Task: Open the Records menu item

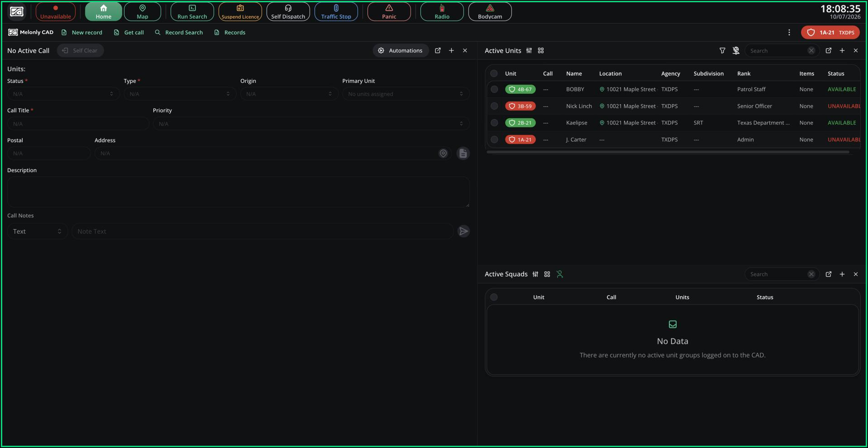Action: click(x=230, y=33)
